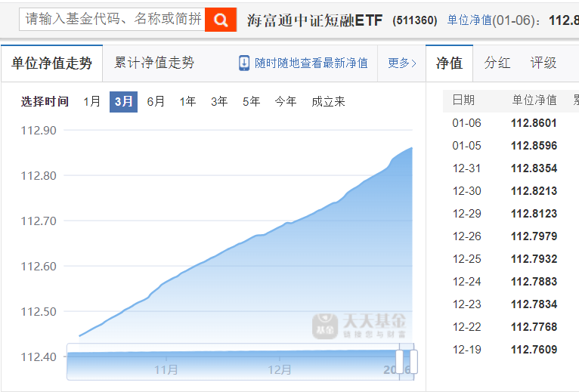Select the 1月 time range
This screenshot has width=579, height=392.
(91, 101)
